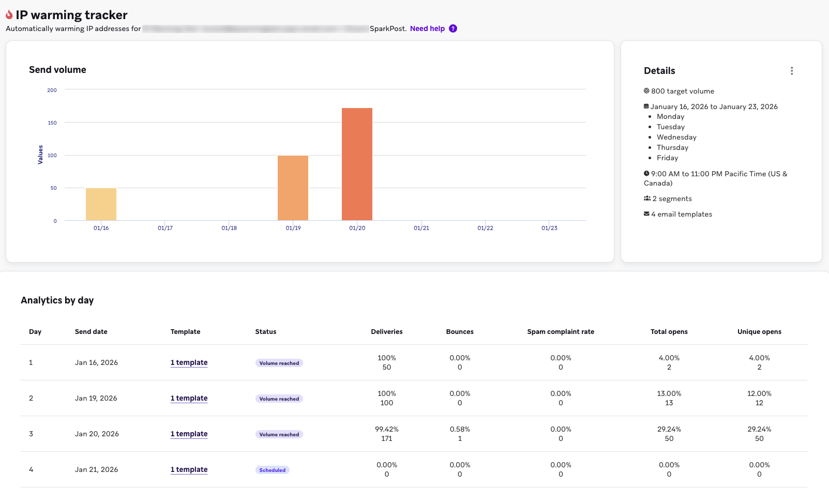
Task: Click the clock icon beside the send time window
Action: 646,174
